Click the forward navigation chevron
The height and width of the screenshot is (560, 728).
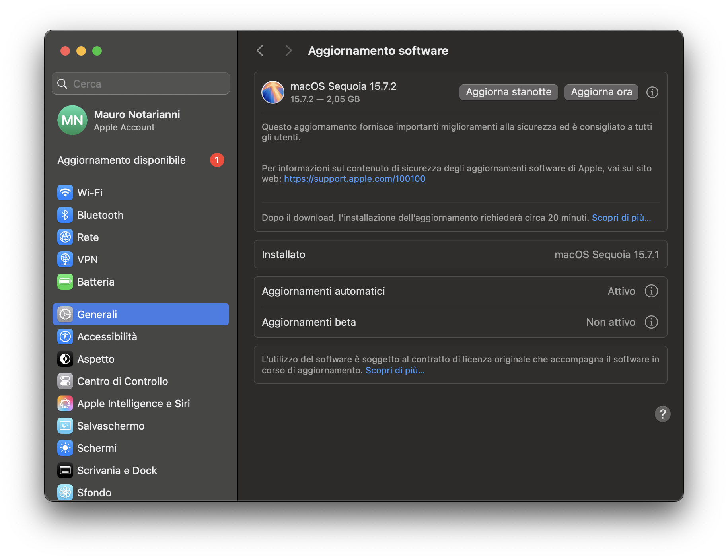pyautogui.click(x=288, y=51)
